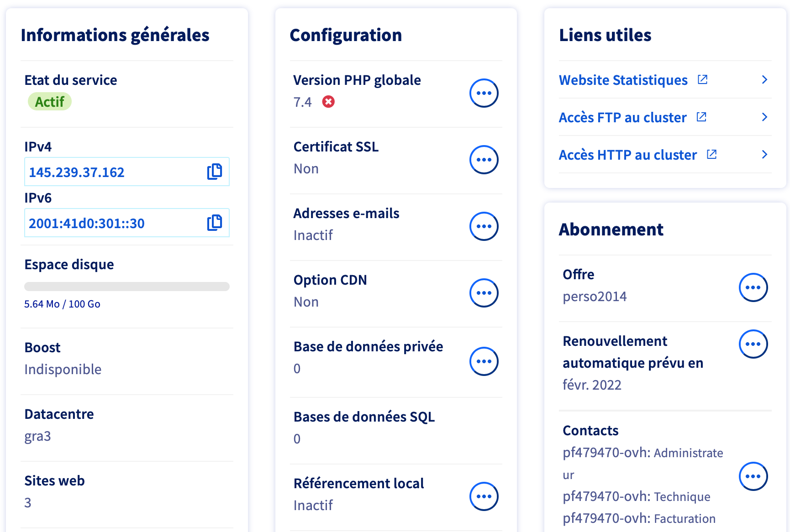Copy the IPv4 address to clipboard
Screen dimensions: 790x532
[x=215, y=172]
